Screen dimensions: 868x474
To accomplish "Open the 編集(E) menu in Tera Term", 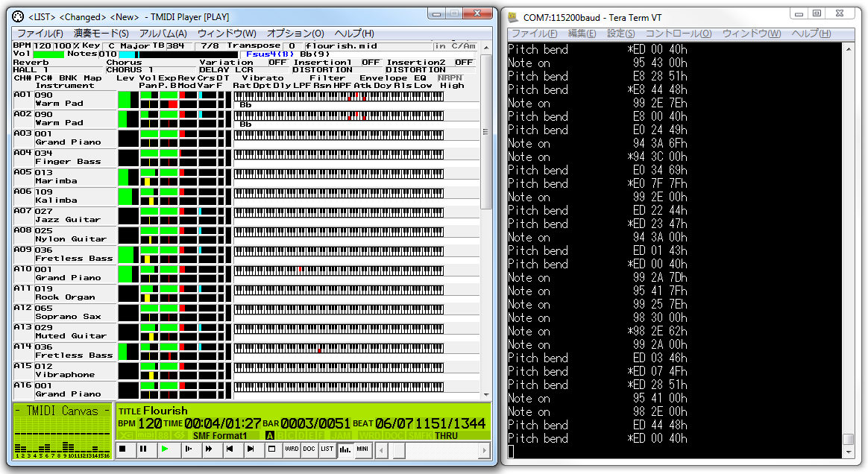I will tap(582, 34).
